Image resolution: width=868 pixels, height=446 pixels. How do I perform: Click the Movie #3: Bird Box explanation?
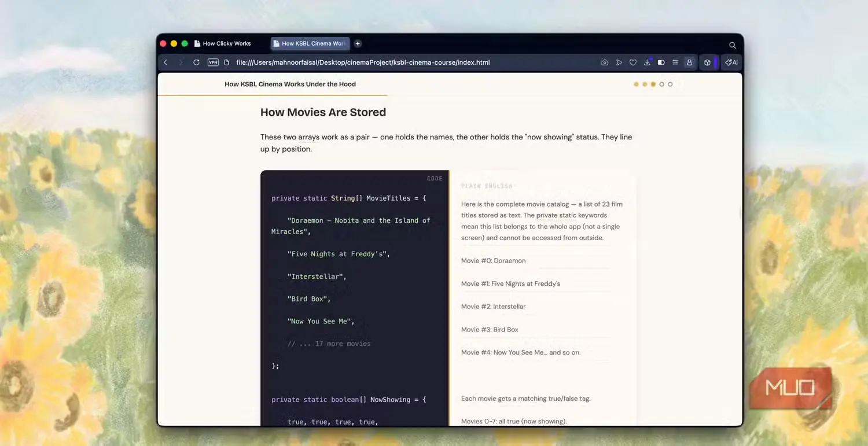point(490,330)
